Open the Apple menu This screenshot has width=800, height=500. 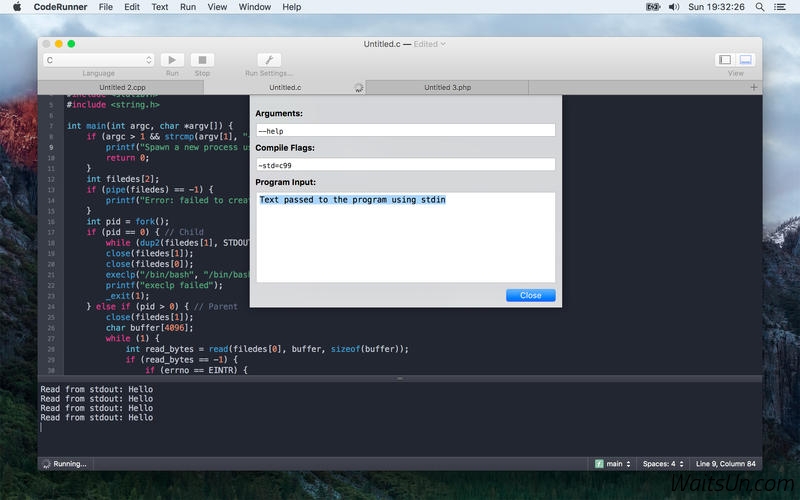pyautogui.click(x=16, y=7)
